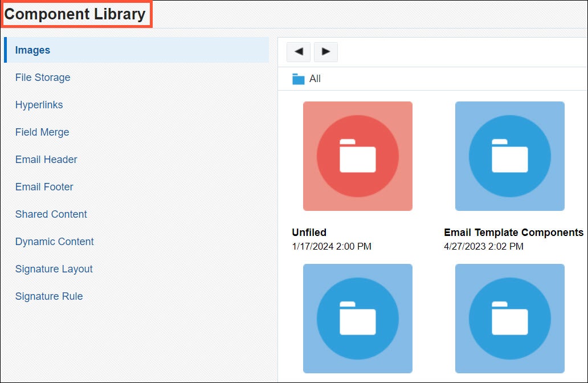Open Dynamic Content in the sidebar
This screenshot has width=588, height=383.
[55, 242]
